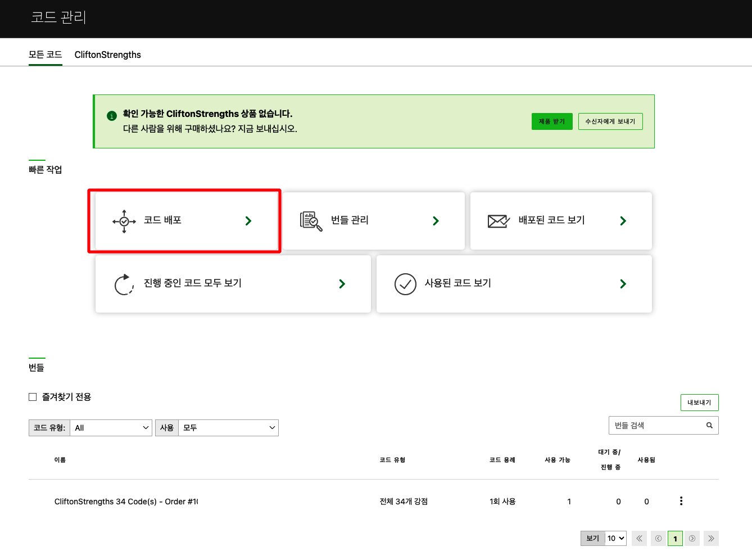Click the 대기 중/진행 중 column header
752x560 pixels.
click(610, 459)
